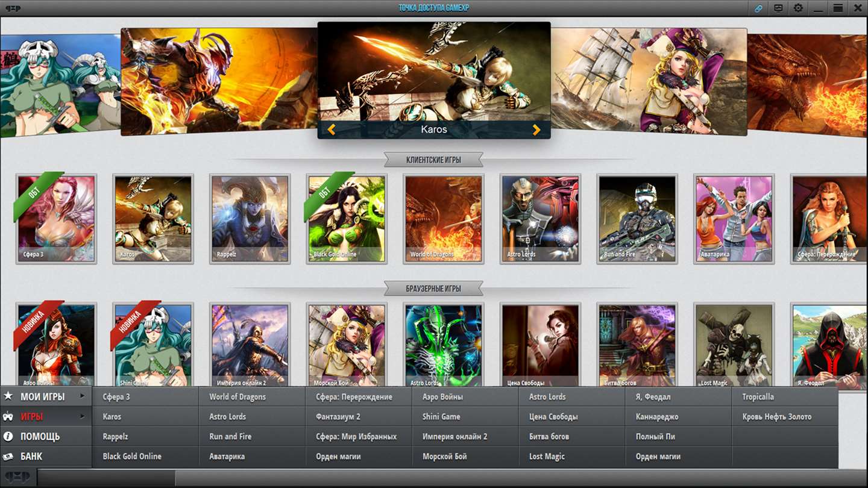
Task: Open Astro Lords tile in client games row
Action: tap(540, 219)
